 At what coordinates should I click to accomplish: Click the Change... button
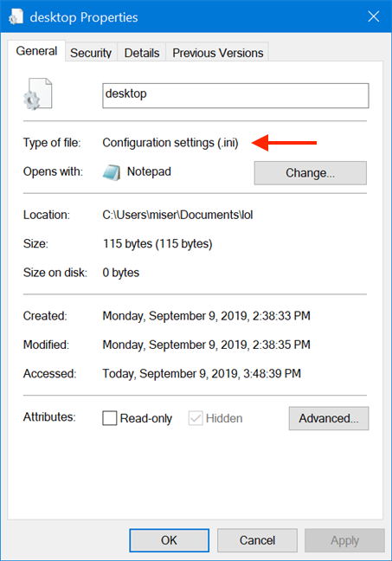point(311,173)
